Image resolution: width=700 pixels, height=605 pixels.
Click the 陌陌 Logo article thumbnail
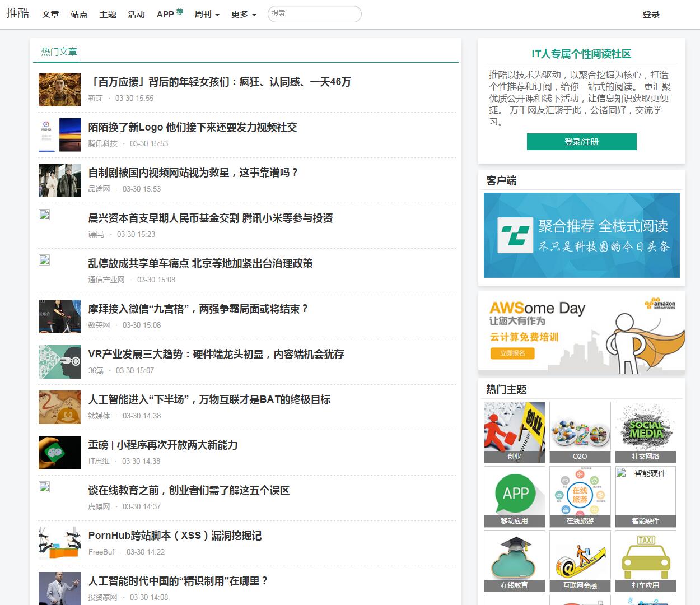click(59, 135)
